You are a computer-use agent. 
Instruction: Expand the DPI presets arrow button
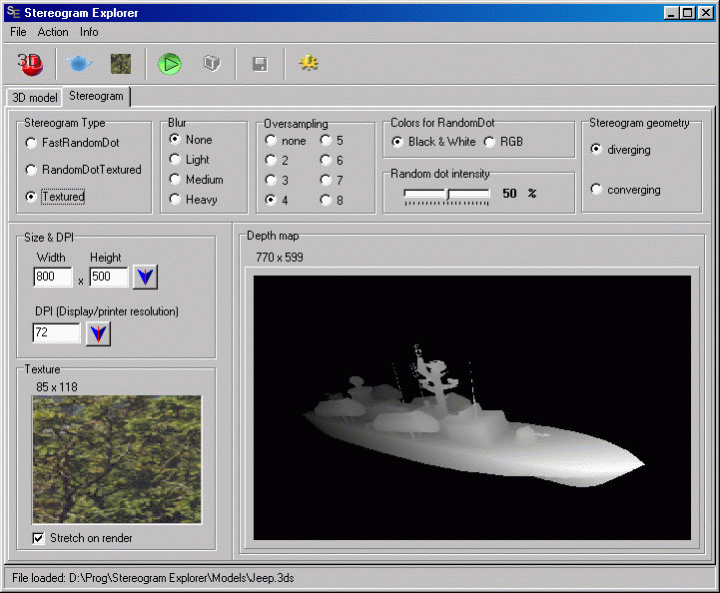click(98, 333)
